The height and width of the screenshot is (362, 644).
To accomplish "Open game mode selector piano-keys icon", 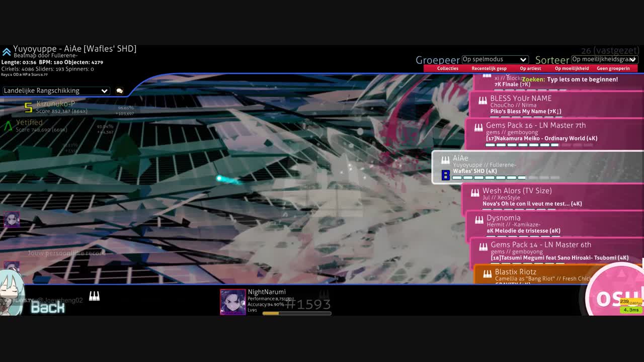I will [x=94, y=297].
